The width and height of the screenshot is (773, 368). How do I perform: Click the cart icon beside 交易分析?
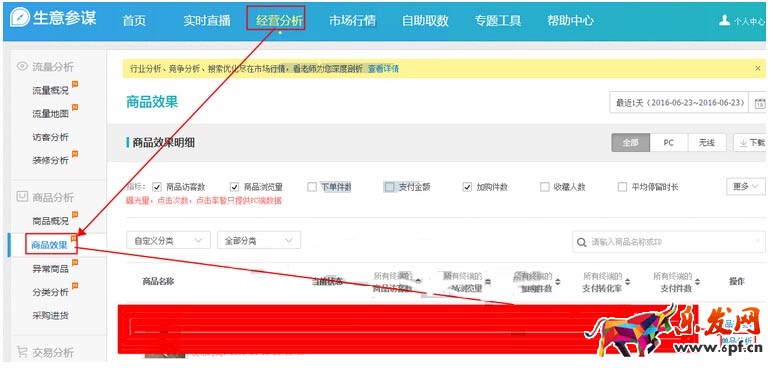click(x=22, y=351)
